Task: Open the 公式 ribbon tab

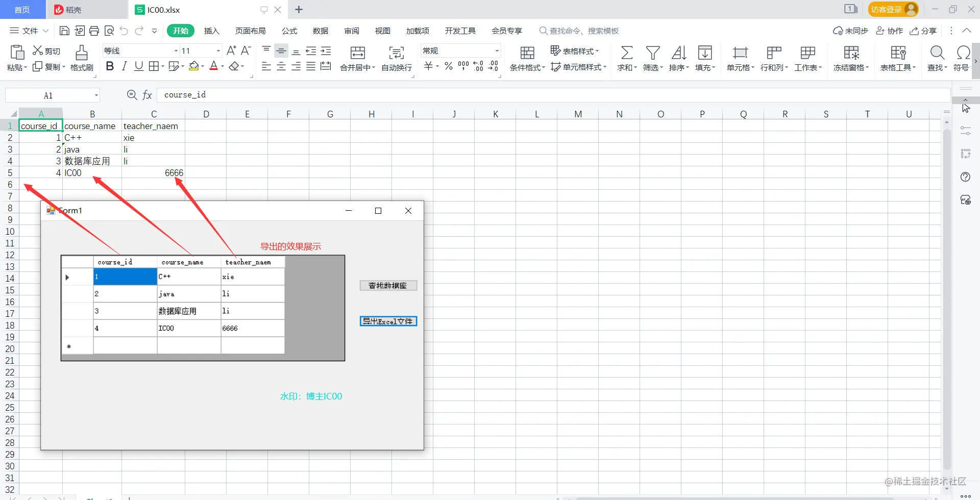Action: 289,31
